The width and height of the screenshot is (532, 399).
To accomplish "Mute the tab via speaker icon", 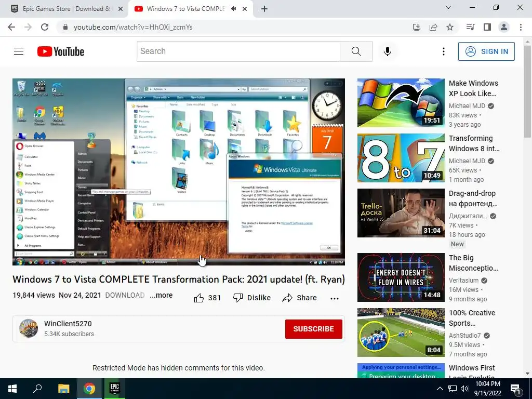I will 233,9.
